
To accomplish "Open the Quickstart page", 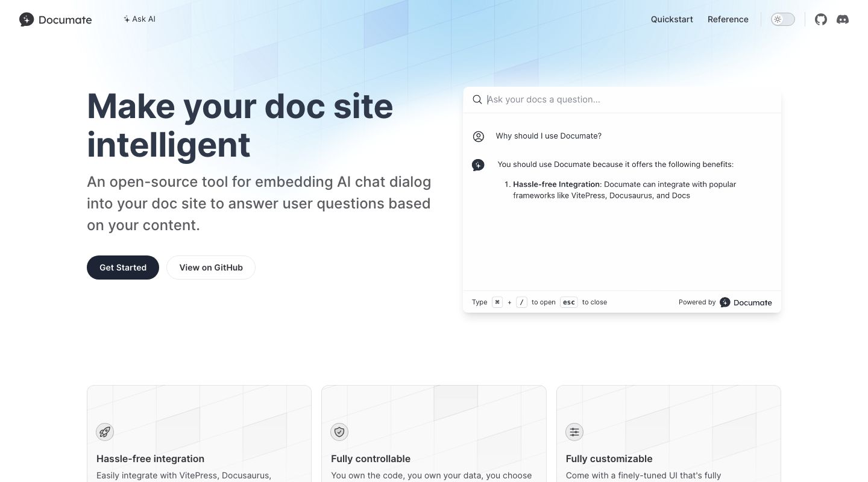I will 671,19.
